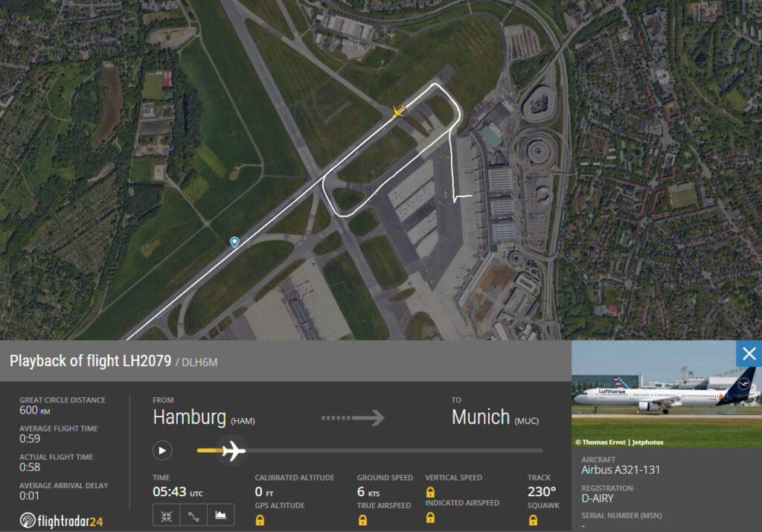The height and width of the screenshot is (532, 762).
Task: Click the airplane handle on the playback slider
Action: click(234, 450)
